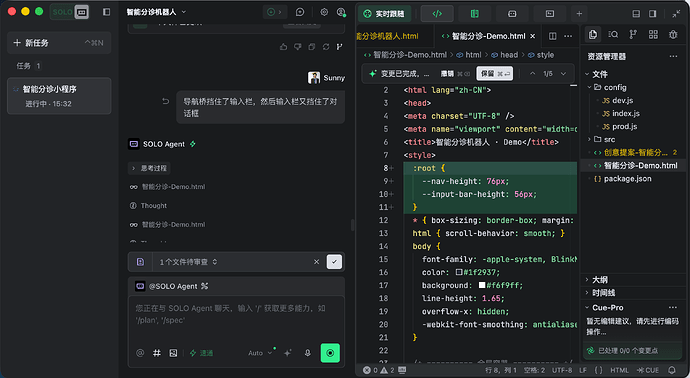Open user account avatar icon
Screen dimensions: 690x378
click(x=341, y=12)
